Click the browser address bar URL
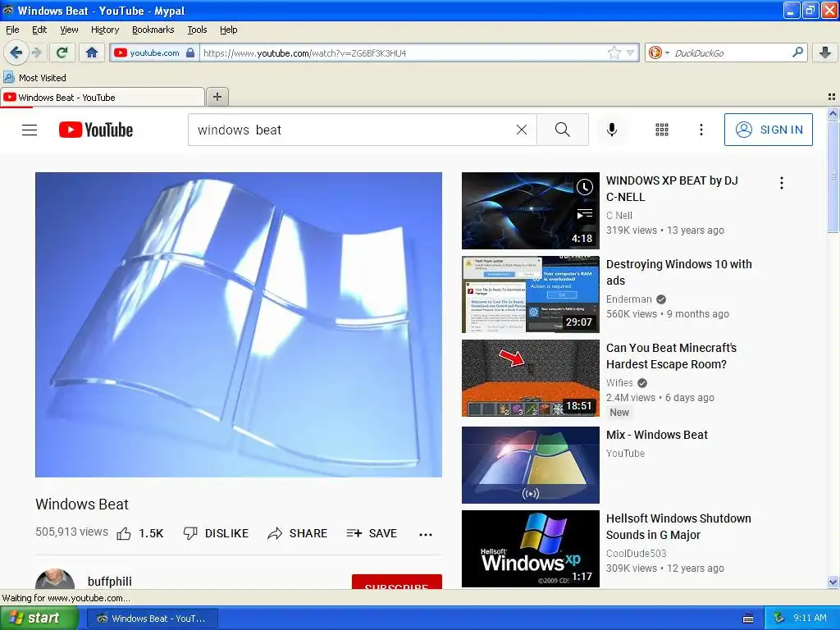The image size is (840, 630). click(x=404, y=53)
